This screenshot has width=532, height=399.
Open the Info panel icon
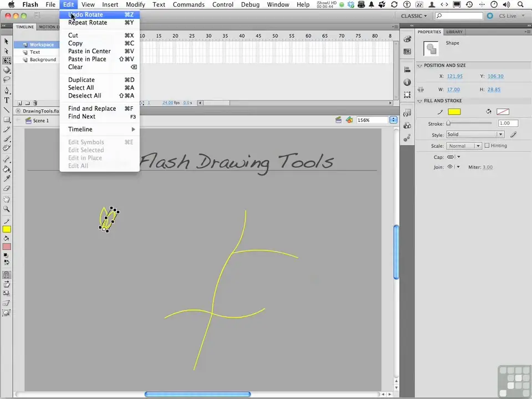coord(407,83)
